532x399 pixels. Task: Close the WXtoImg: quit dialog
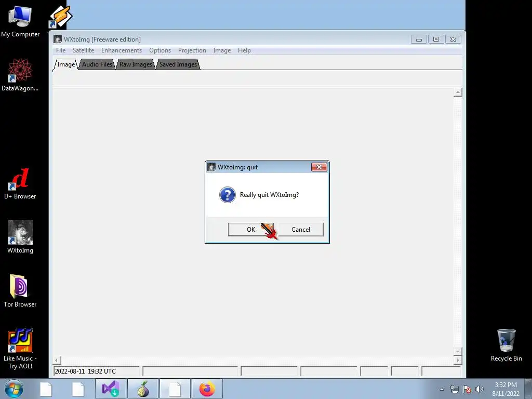pyautogui.click(x=319, y=167)
